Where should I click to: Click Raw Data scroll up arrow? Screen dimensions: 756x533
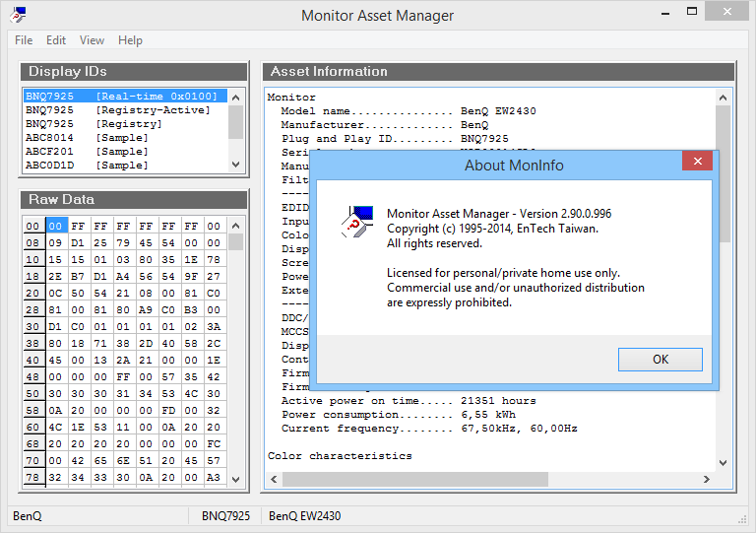236,226
